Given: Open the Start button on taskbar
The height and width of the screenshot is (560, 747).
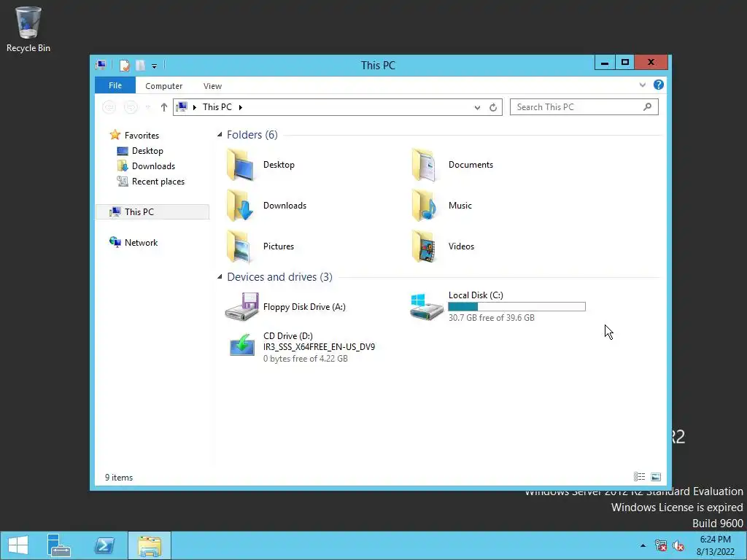Looking at the screenshot, I should tap(18, 545).
